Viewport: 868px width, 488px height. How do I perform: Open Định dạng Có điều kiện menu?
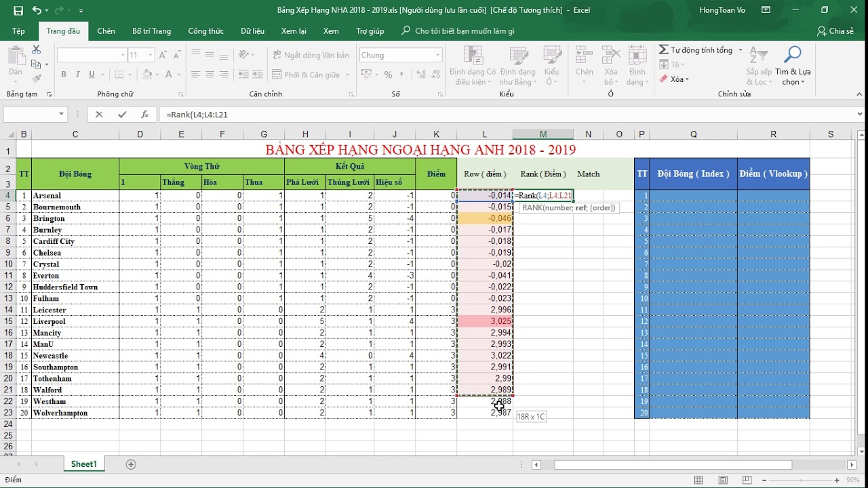pyautogui.click(x=472, y=66)
